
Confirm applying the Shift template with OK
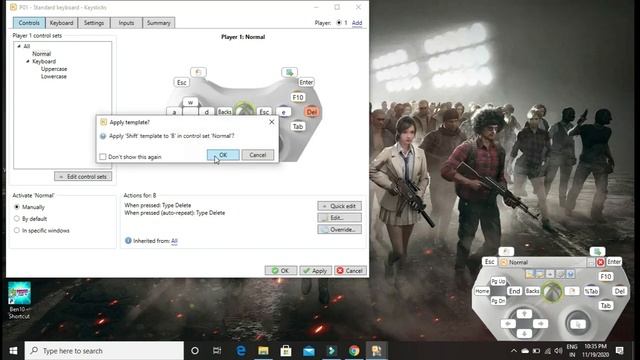point(223,155)
